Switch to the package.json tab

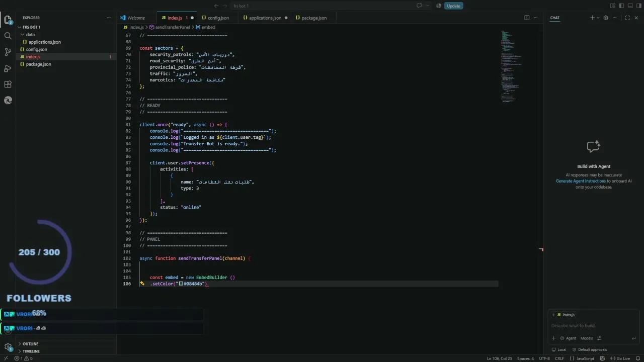[314, 18]
